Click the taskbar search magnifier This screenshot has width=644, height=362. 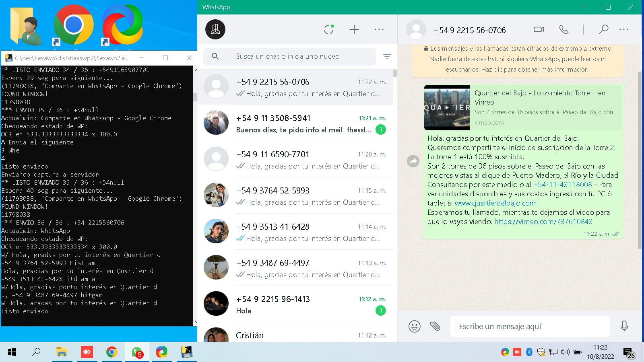36,352
